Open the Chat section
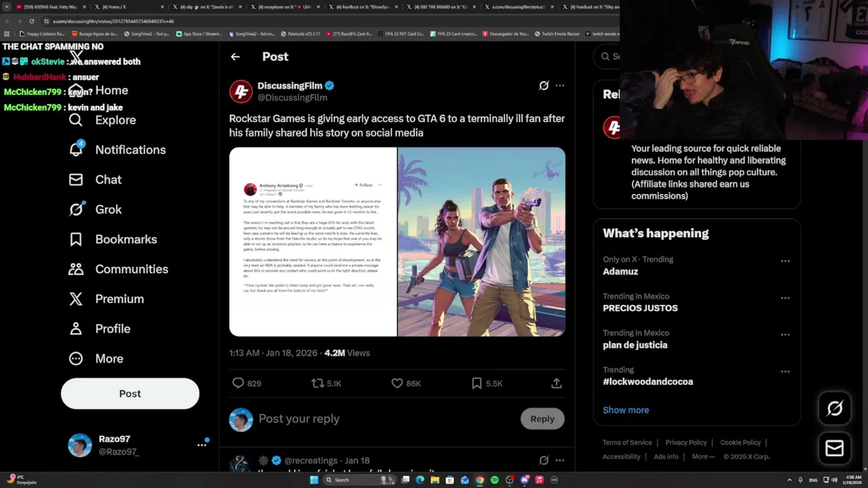 (x=95, y=180)
